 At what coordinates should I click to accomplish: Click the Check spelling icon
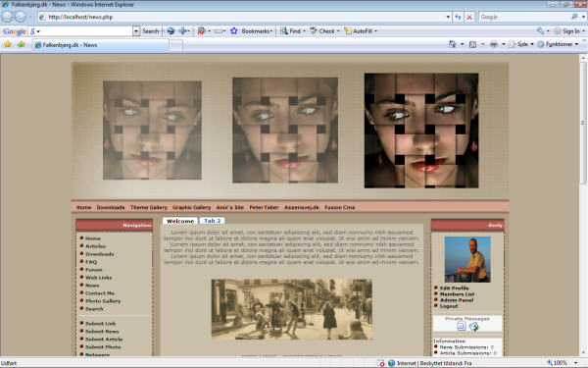[314, 30]
